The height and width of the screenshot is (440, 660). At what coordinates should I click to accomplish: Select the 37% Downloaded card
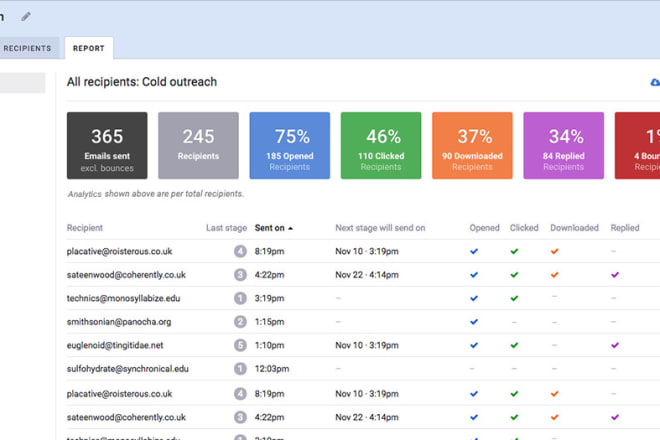pos(472,145)
